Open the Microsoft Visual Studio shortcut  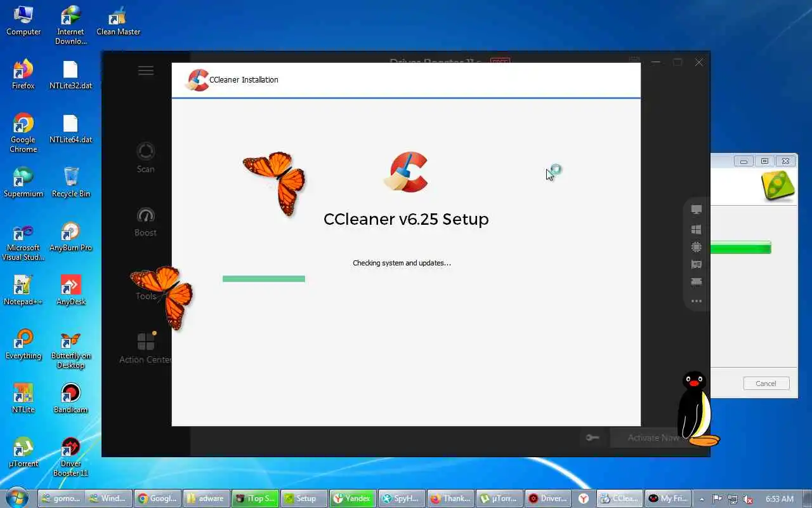[x=23, y=241]
